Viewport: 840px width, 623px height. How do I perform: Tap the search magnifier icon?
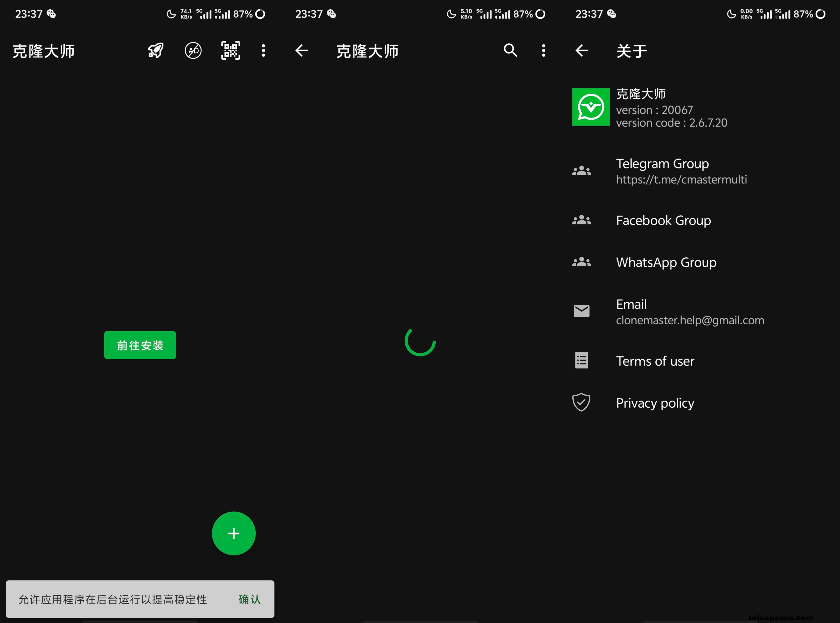tap(510, 51)
